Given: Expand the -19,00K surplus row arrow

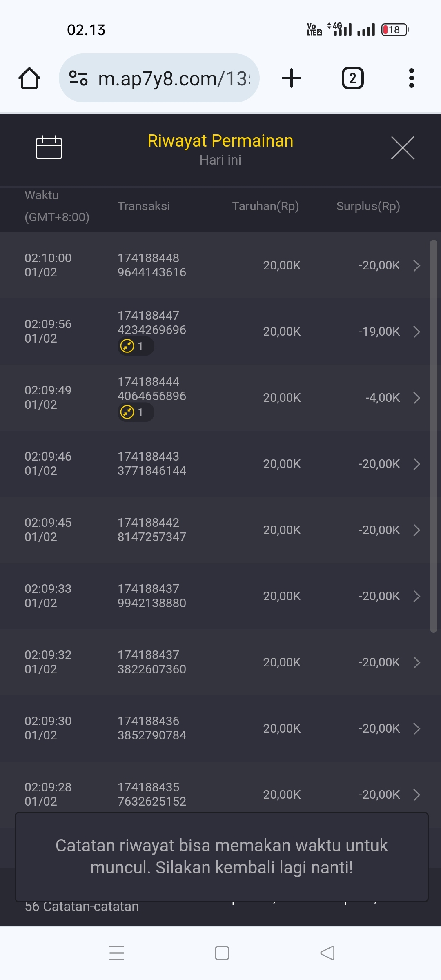Looking at the screenshot, I should click(416, 332).
